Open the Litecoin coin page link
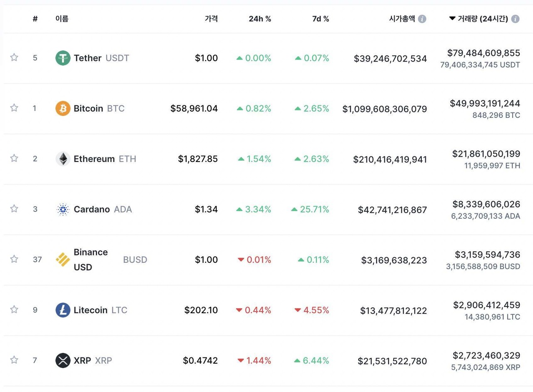The width and height of the screenshot is (533, 392). coord(90,310)
